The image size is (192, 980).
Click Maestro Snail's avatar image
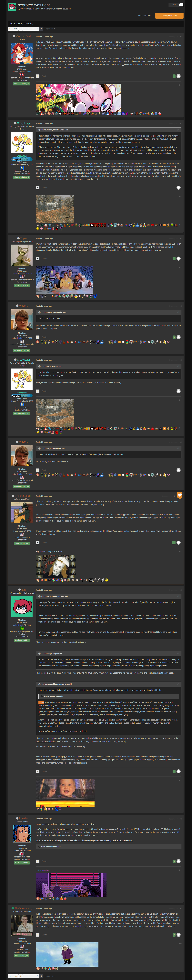pos(22,53)
